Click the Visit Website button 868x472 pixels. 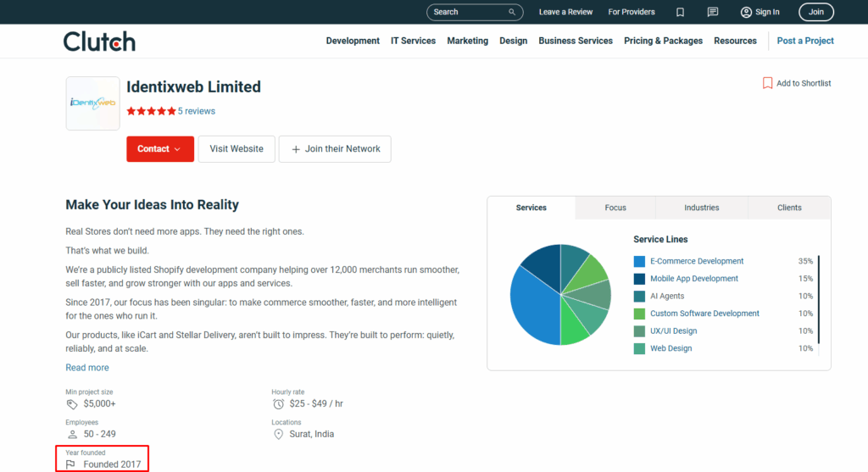(x=236, y=149)
